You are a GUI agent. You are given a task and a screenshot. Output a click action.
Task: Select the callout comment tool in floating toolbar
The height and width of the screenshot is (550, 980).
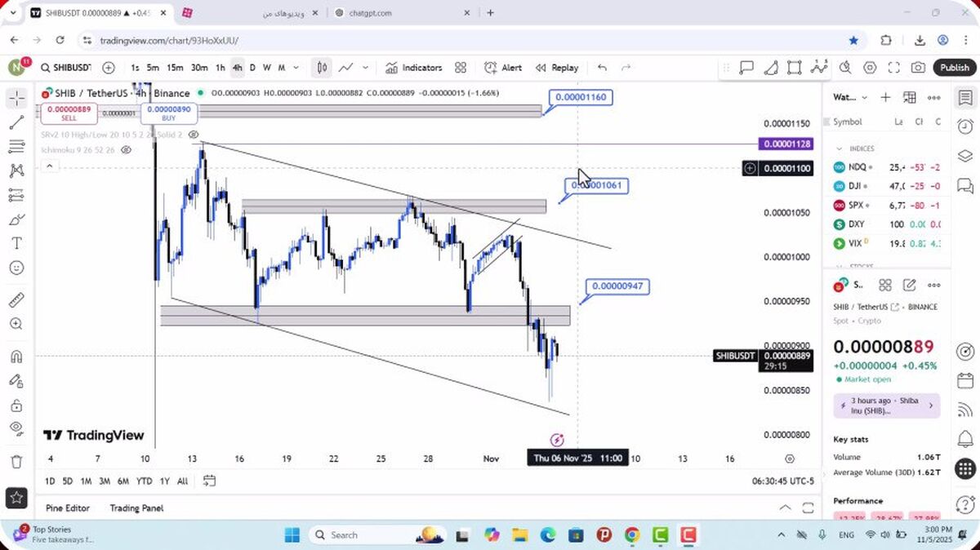[746, 68]
